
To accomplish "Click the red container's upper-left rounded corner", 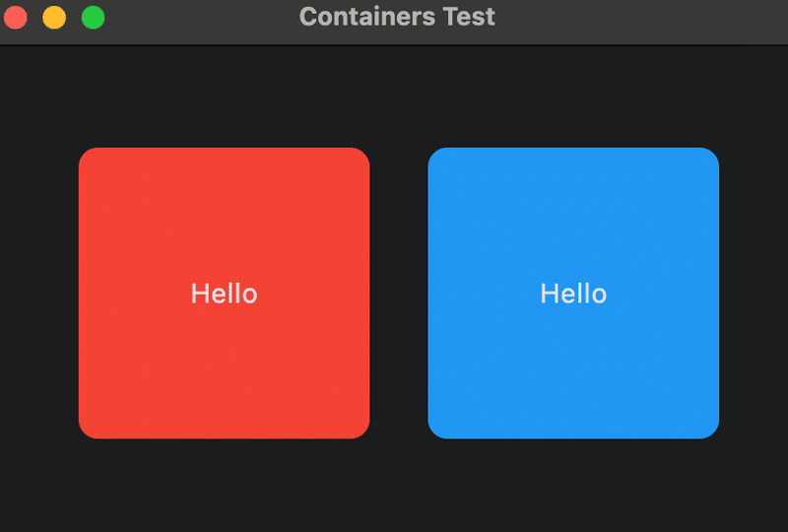I will click(x=89, y=158).
